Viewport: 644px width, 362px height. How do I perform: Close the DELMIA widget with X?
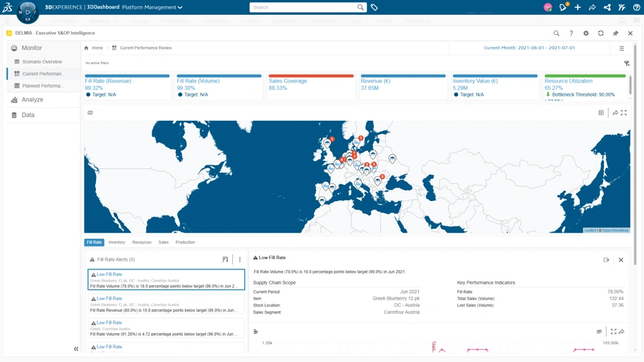point(631,34)
